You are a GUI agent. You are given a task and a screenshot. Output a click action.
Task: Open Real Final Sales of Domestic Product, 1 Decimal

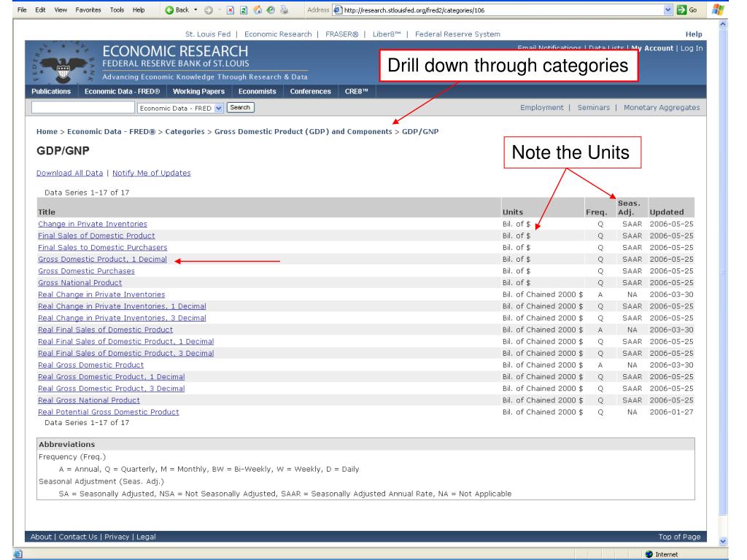click(x=125, y=341)
